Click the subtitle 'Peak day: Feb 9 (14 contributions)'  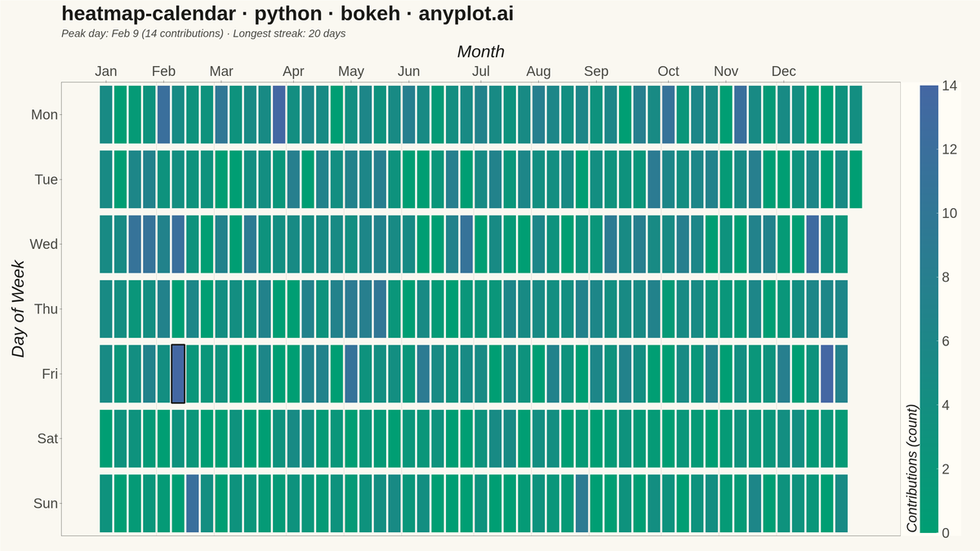[143, 33]
